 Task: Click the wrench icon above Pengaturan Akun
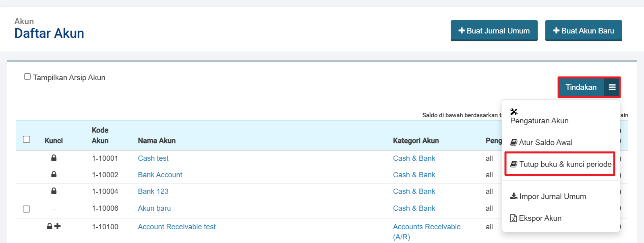[x=514, y=112]
